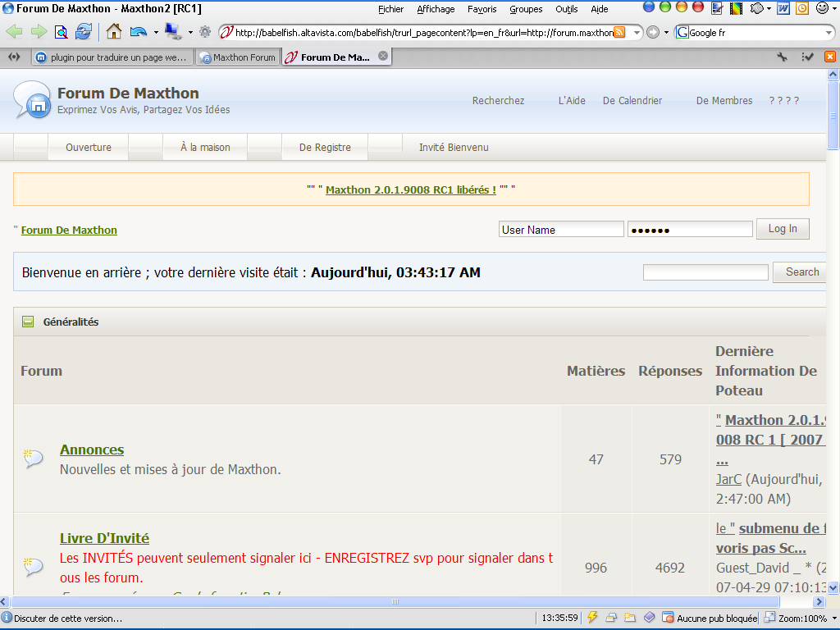
Task: Expand the address bar URL history dropdown
Action: tap(637, 32)
